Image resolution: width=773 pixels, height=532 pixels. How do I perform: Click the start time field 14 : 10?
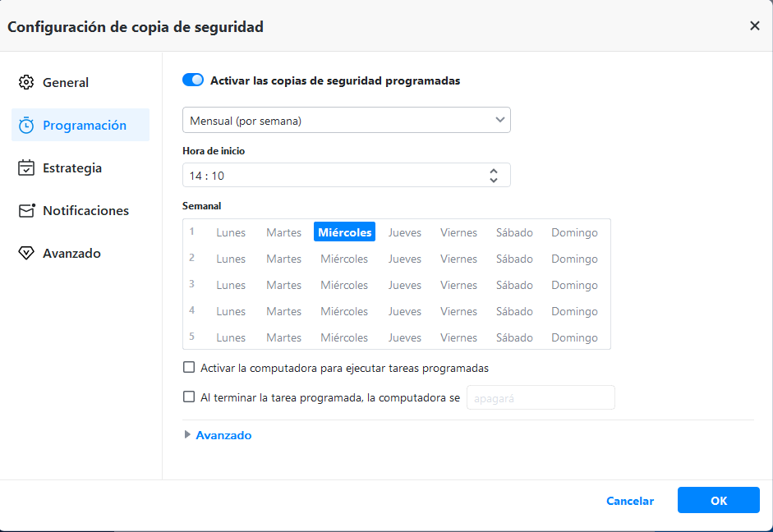point(329,175)
